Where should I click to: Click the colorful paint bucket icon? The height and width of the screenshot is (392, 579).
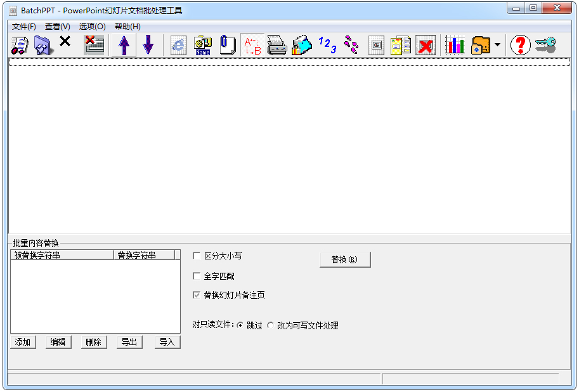coord(302,45)
